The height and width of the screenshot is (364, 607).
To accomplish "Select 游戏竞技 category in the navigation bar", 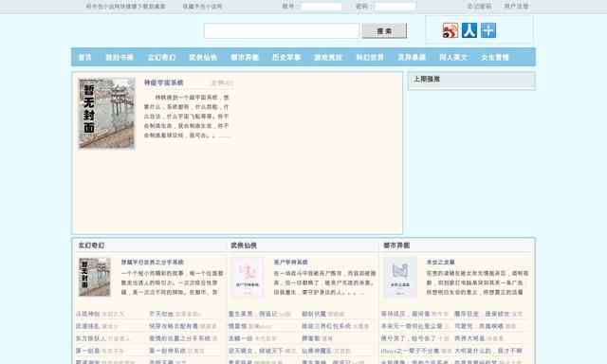I will click(328, 57).
